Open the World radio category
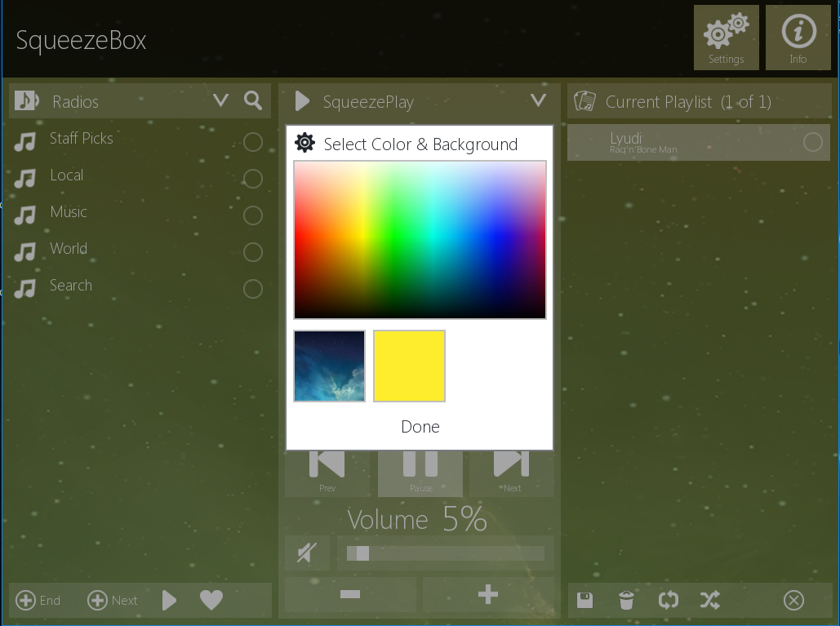840x626 pixels. 69,249
